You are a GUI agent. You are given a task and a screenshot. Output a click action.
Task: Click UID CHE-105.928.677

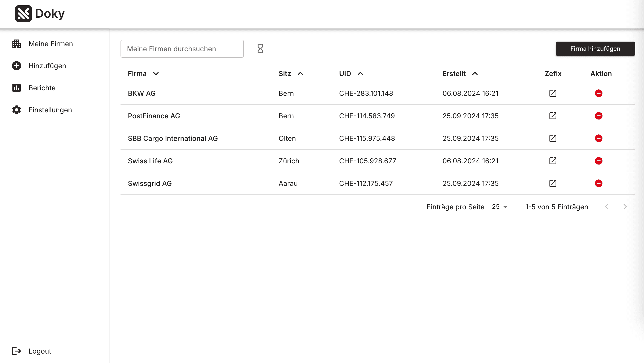tap(368, 161)
